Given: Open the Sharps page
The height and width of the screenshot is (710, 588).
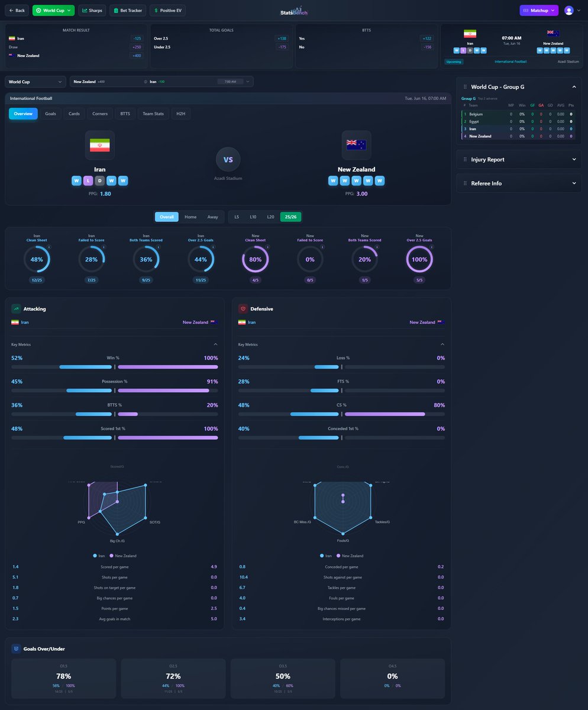Looking at the screenshot, I should pos(92,10).
